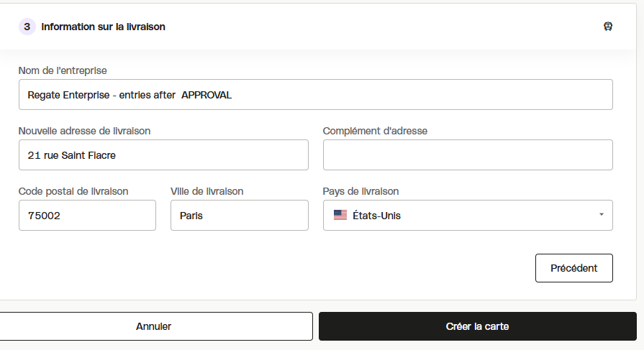This screenshot has width=644, height=350.
Task: Click the Ville de livraison field with Paris
Action: tap(240, 215)
